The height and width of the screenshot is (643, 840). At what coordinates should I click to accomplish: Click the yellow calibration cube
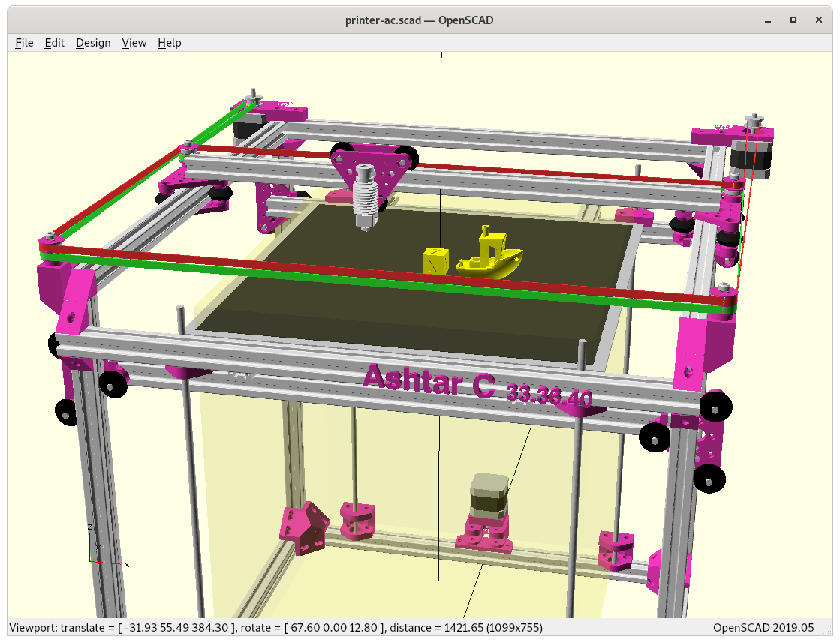point(435,260)
